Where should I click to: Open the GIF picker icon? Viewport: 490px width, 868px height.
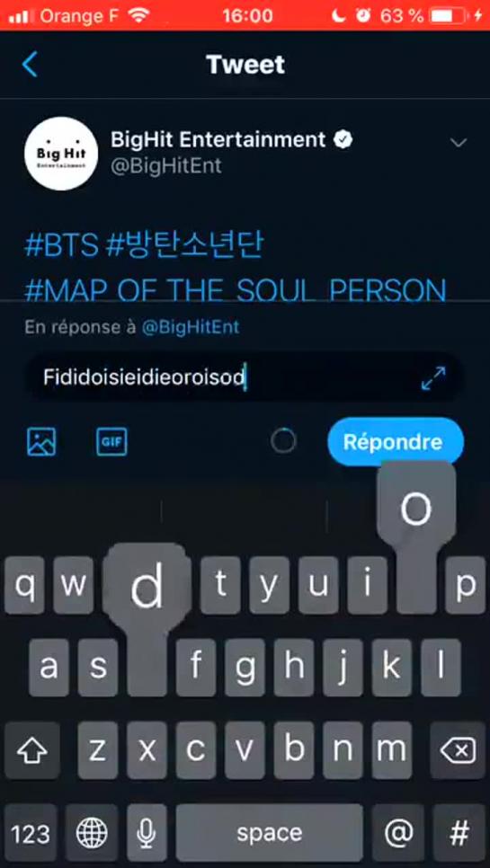click(x=111, y=442)
